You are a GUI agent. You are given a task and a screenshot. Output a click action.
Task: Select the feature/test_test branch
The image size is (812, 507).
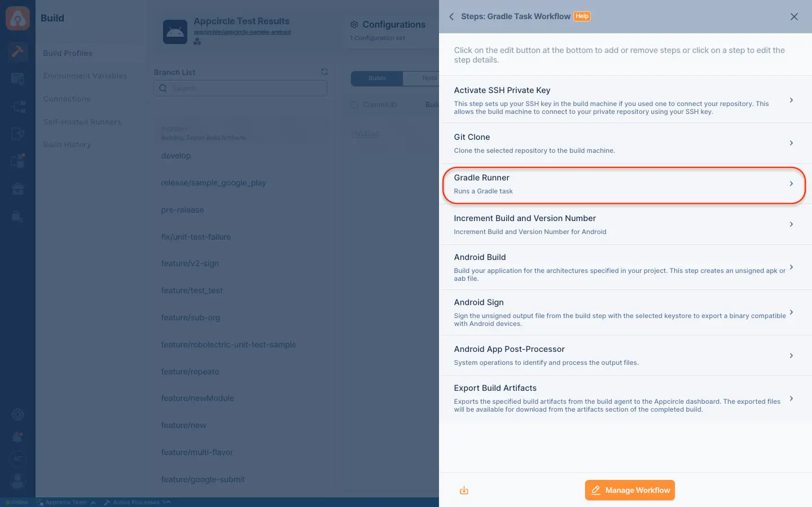click(192, 290)
